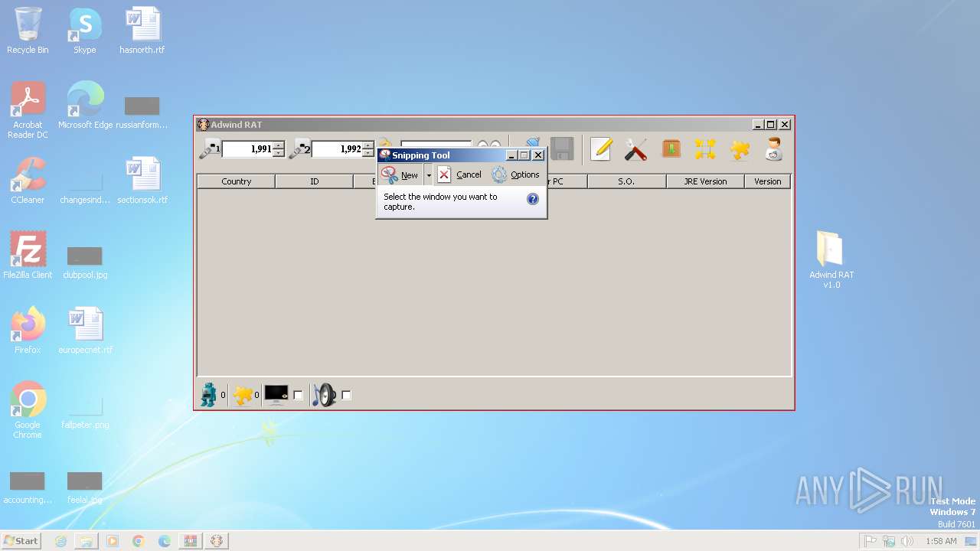The image size is (980, 551).
Task: Open the wrench and screwdriver tools icon
Action: pyautogui.click(x=635, y=149)
